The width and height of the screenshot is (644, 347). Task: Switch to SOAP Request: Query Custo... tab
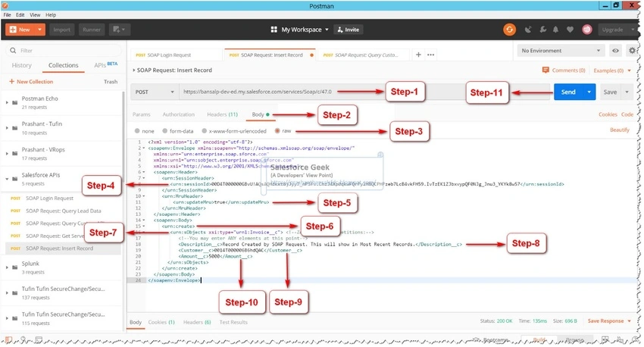coord(365,55)
